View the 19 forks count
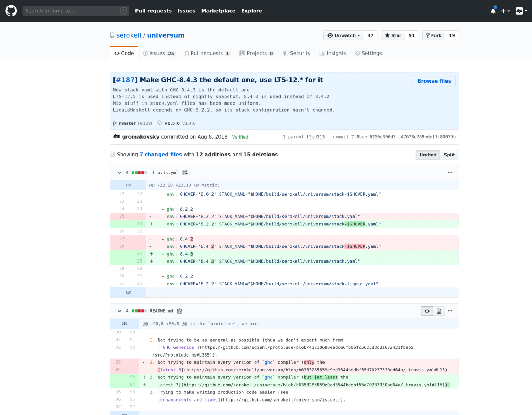532x415 pixels. [x=452, y=35]
